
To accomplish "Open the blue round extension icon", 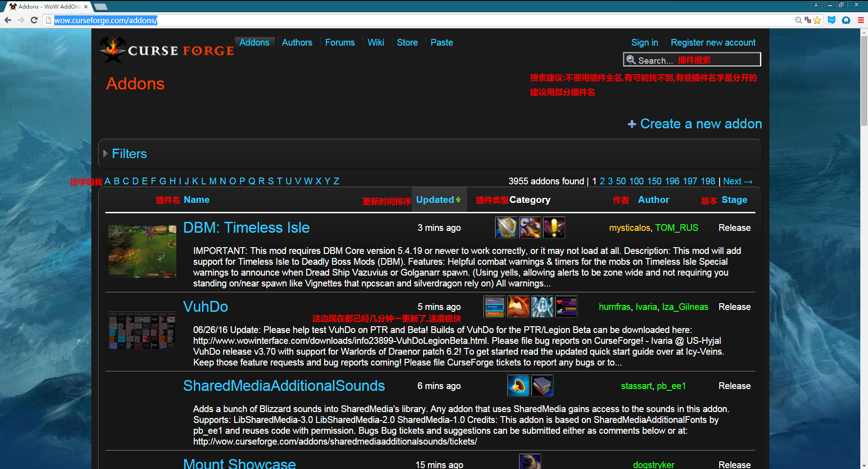I will 846,20.
